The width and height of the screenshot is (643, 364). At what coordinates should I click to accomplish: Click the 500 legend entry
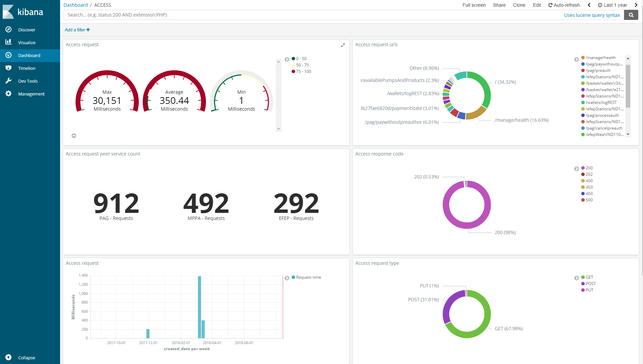pos(587,200)
